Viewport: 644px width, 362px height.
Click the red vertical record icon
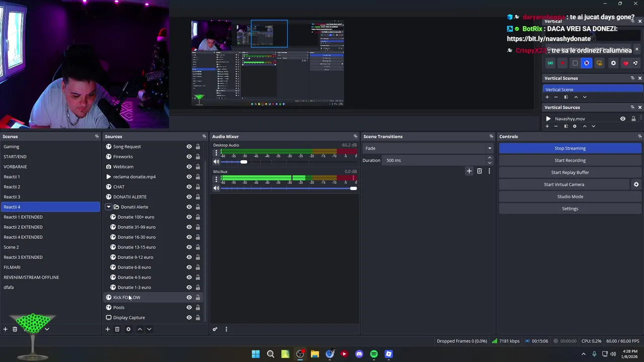coord(562,63)
